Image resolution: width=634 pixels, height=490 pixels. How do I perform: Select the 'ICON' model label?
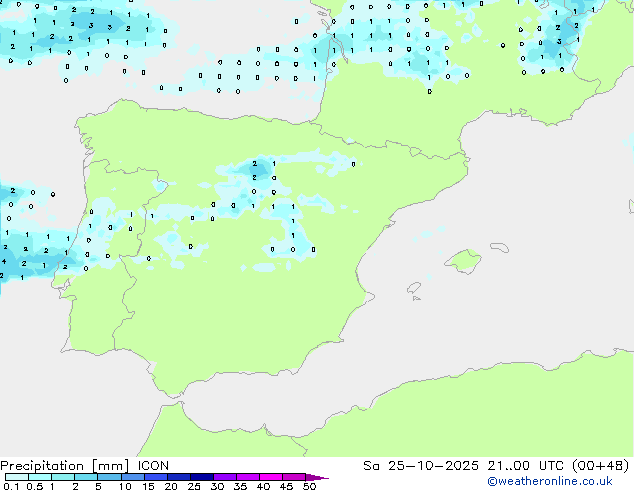point(153,466)
